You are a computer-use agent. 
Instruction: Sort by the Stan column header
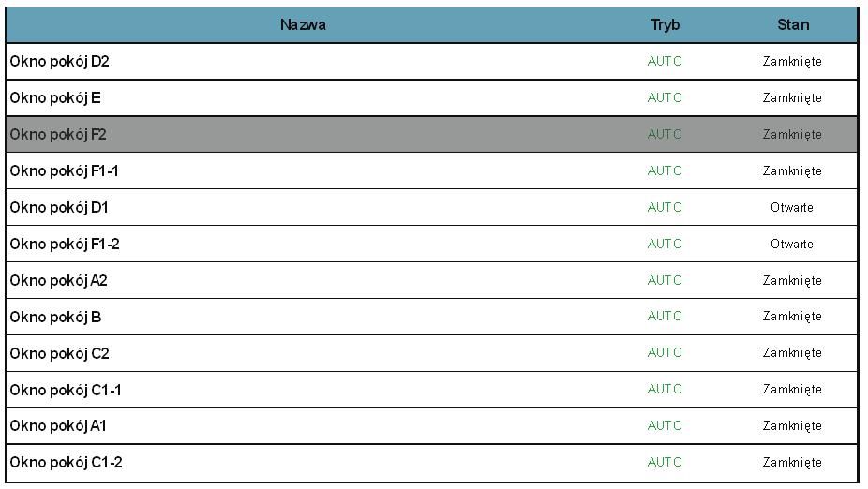(x=793, y=25)
